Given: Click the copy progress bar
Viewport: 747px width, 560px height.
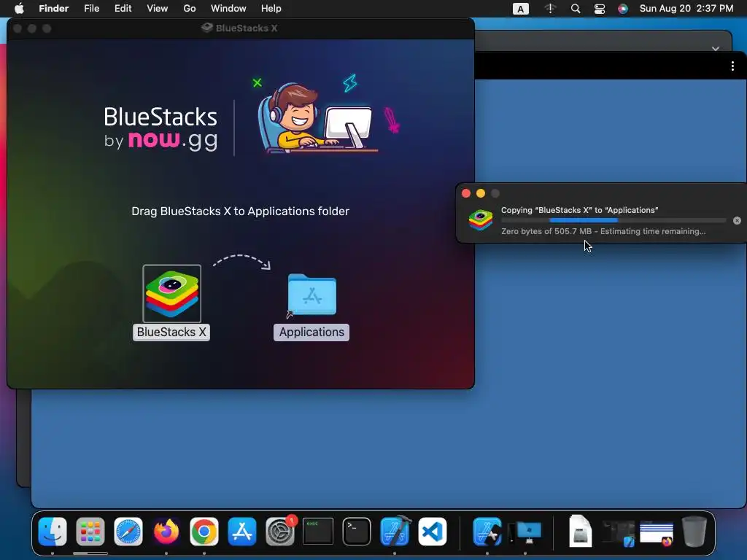Looking at the screenshot, I should pos(614,220).
